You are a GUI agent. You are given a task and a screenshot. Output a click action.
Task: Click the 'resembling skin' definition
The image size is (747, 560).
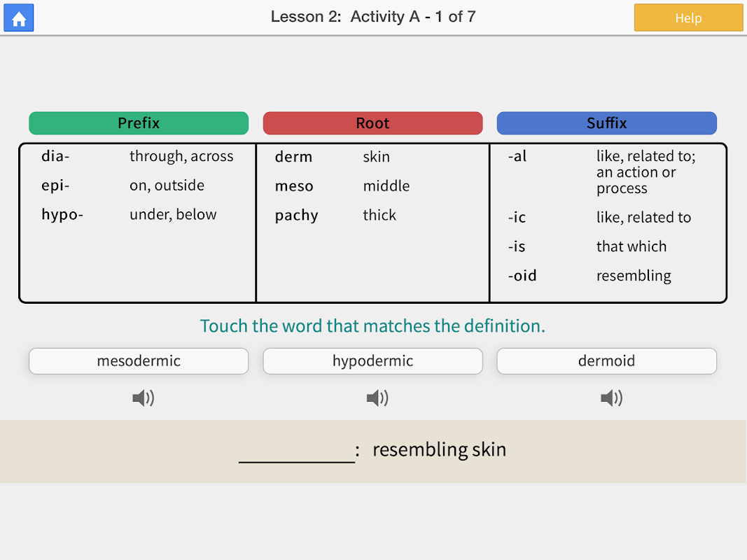439,449
